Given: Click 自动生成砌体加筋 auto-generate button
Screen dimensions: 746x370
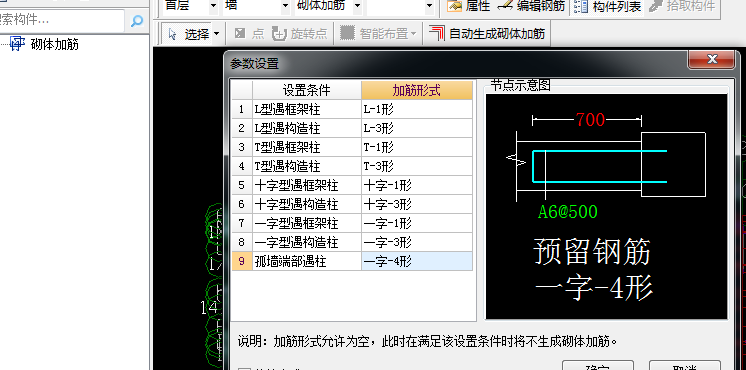Looking at the screenshot, I should pyautogui.click(x=487, y=34).
